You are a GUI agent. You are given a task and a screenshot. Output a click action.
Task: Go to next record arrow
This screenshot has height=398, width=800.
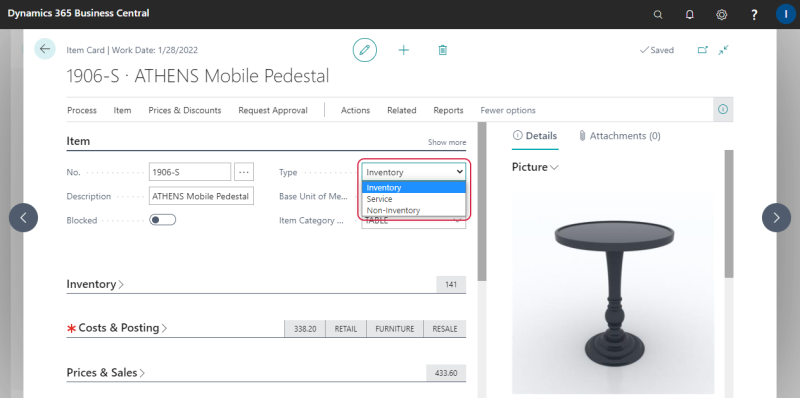[x=776, y=218]
